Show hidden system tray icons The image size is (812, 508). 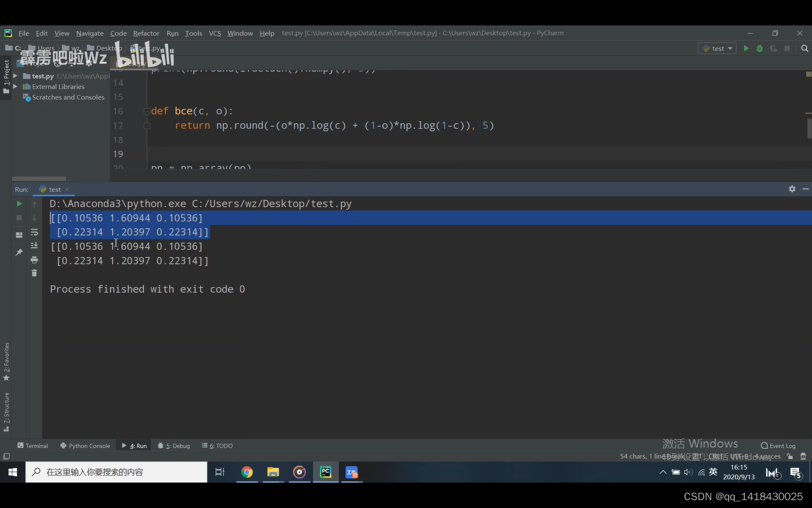pyautogui.click(x=663, y=472)
